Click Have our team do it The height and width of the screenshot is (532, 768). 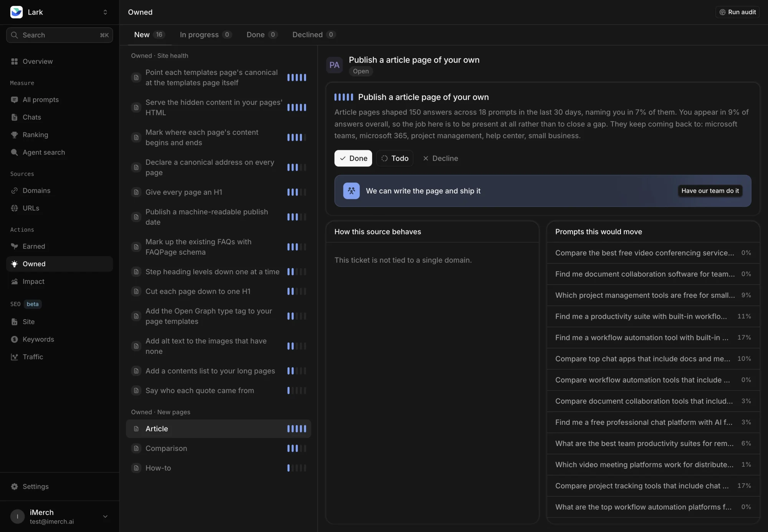pyautogui.click(x=710, y=191)
